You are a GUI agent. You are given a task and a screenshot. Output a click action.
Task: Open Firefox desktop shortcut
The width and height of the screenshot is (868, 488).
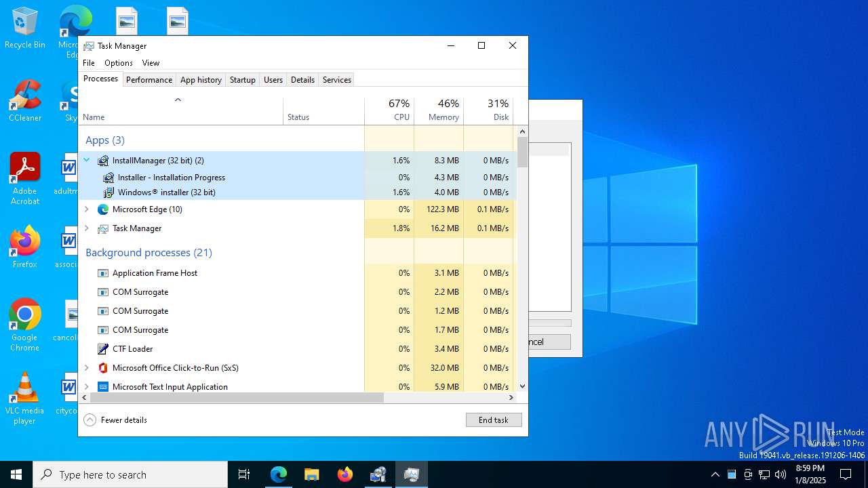click(x=25, y=247)
